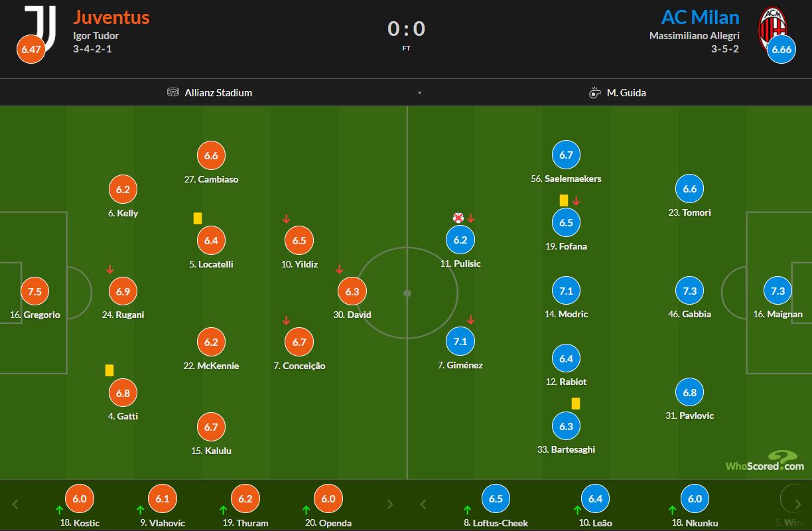Viewport: 812px width, 531px height.
Task: Click Pulisic's missed penalty icon
Action: [458, 218]
